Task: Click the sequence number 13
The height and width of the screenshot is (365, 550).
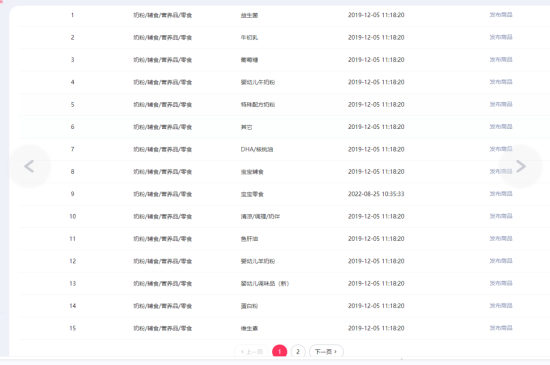Action: coord(73,283)
